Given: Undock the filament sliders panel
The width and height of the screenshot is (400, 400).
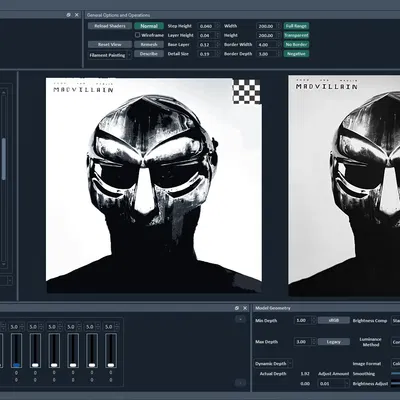Looking at the screenshot, I should tap(237, 308).
